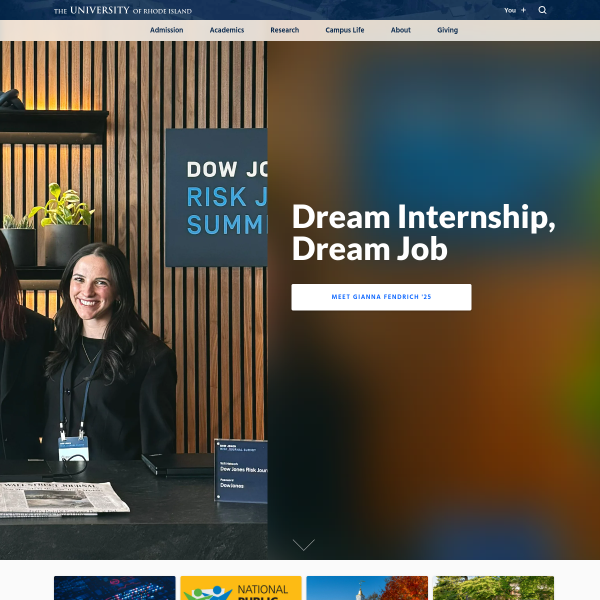
Task: Go to the University of Rhode Island logo
Action: tap(123, 10)
